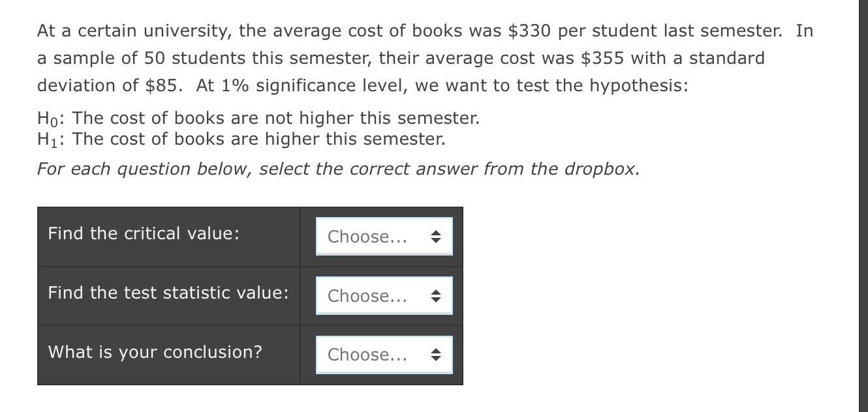Click the dark table area containing the questions
The height and width of the screenshot is (412, 868).
[251, 293]
